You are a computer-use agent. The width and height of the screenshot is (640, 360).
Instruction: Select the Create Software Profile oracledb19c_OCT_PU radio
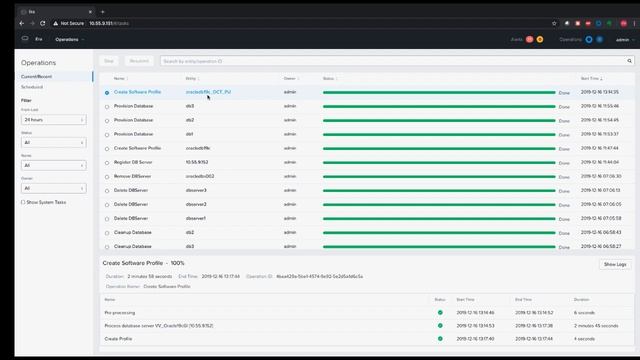click(x=107, y=93)
